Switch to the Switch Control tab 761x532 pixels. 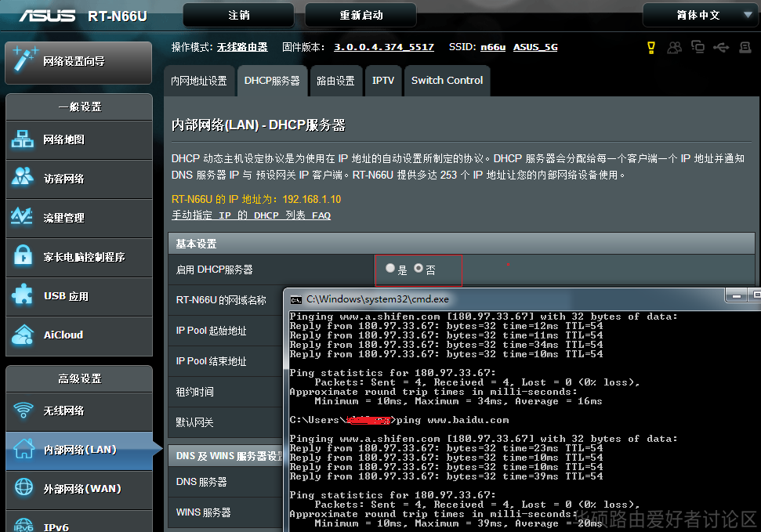(x=447, y=81)
